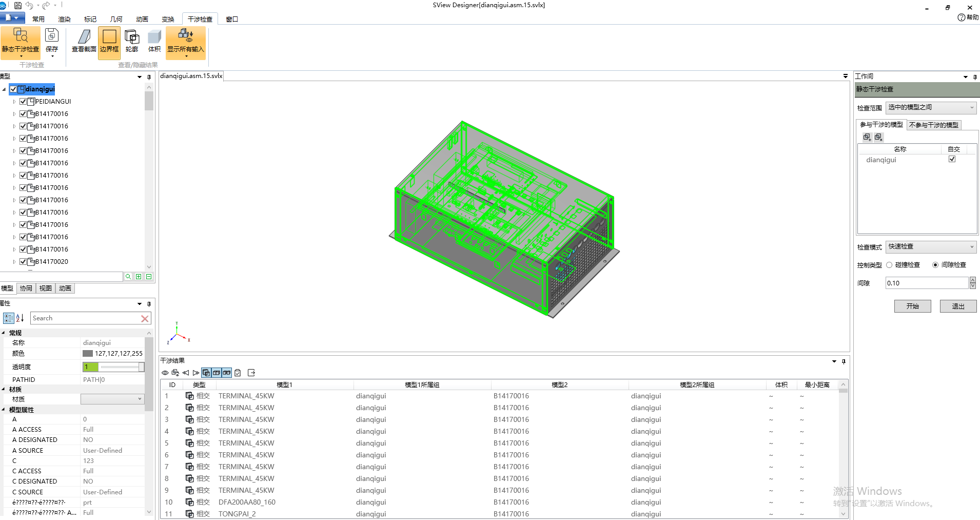
Task: Click the clipboard check icon in results toolbar
Action: 238,373
